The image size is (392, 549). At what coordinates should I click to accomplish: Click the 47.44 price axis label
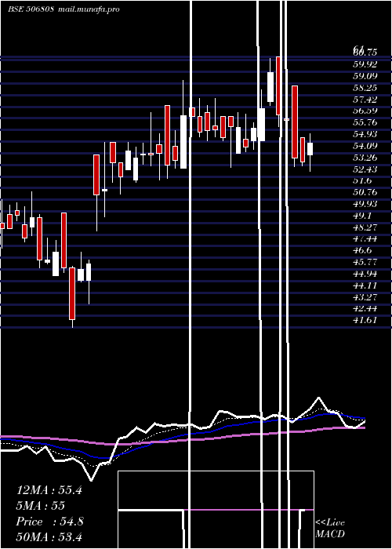point(365,238)
